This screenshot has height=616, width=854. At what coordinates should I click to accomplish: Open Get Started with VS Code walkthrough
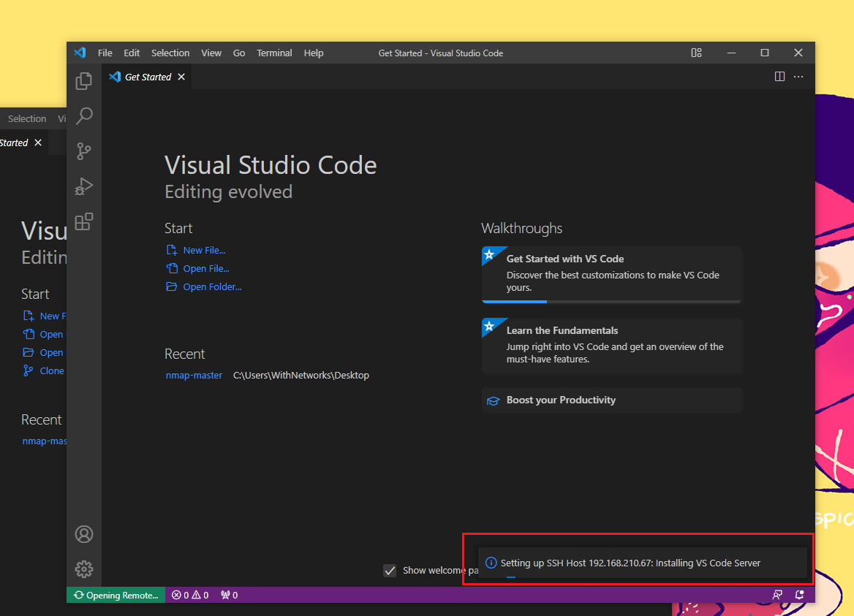tap(612, 274)
